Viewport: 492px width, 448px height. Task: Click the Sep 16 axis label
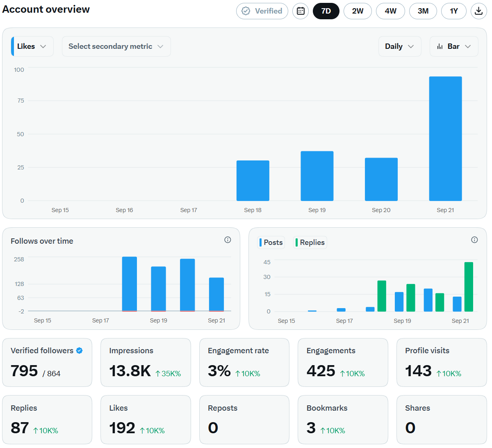124,210
